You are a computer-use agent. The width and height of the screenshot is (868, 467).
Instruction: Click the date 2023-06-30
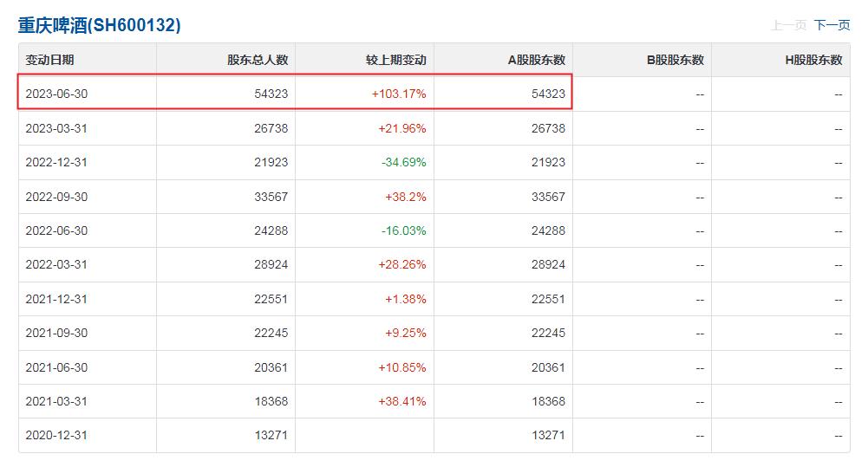[56, 94]
